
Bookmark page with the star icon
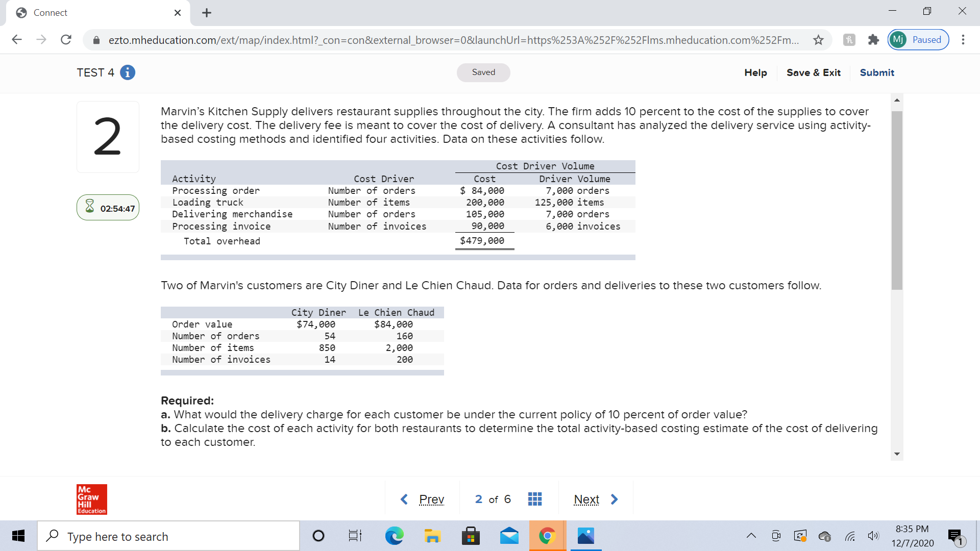(818, 40)
